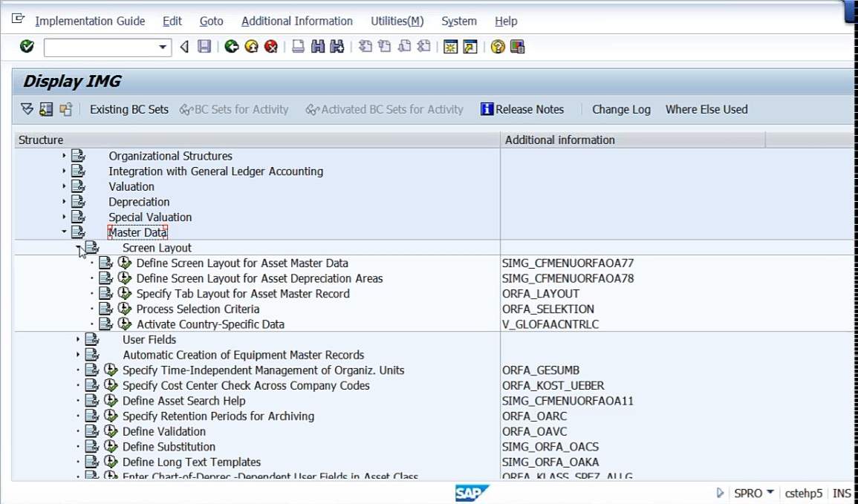The height and width of the screenshot is (504, 858).
Task: Open the Utilities(M) menu
Action: tap(397, 22)
